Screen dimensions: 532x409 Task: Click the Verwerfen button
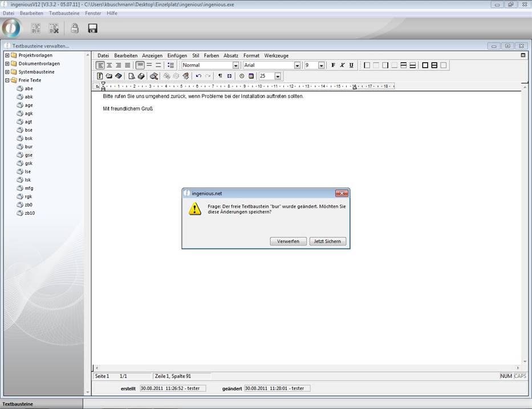click(288, 242)
